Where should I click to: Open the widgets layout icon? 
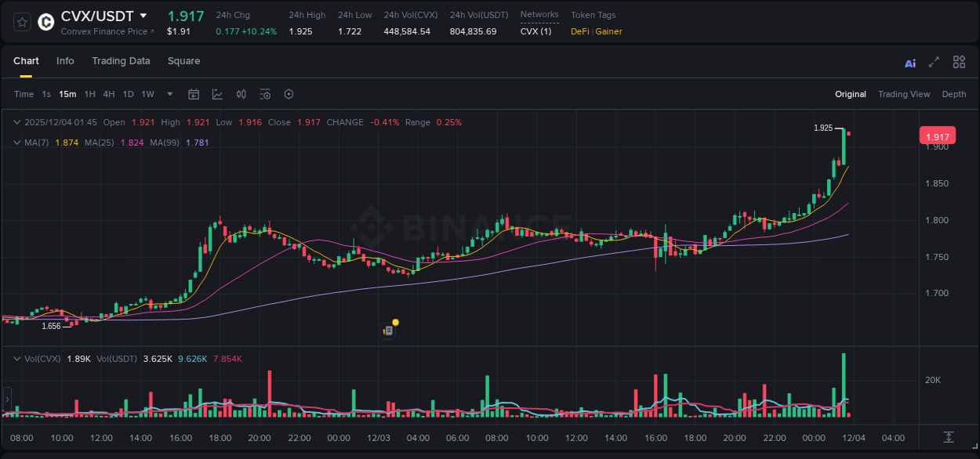coord(959,61)
